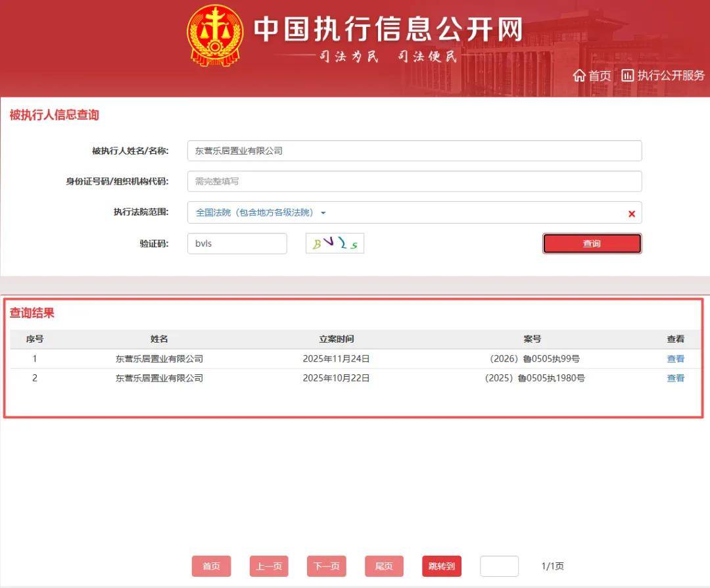Click the 上一页 previous page button
This screenshot has height=588, width=710.
(269, 566)
